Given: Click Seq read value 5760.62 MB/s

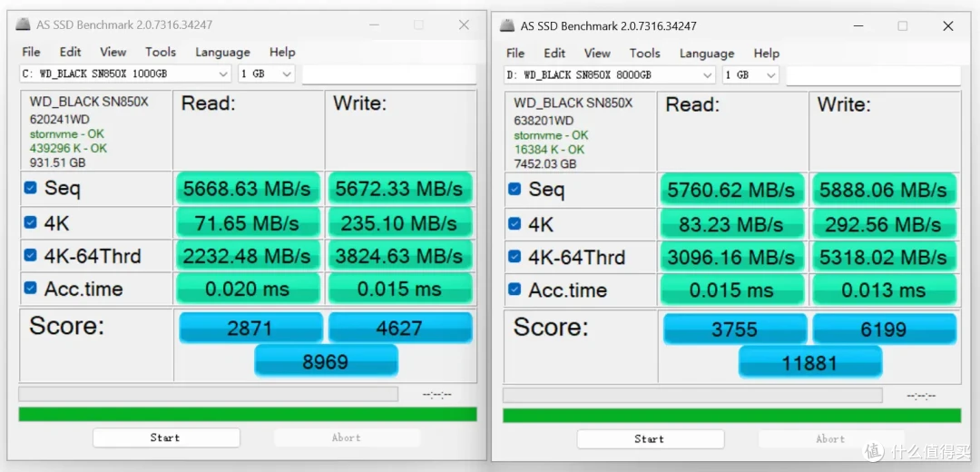Looking at the screenshot, I should (732, 189).
